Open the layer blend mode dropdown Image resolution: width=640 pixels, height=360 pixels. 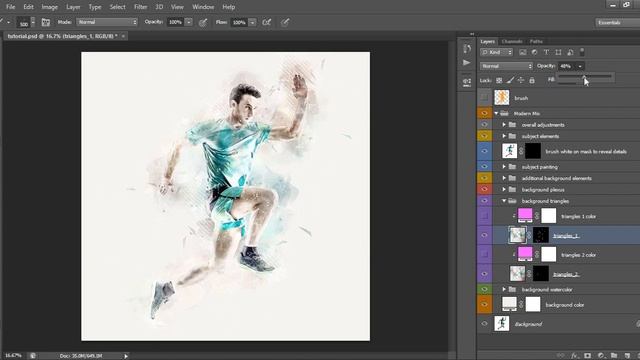point(507,66)
